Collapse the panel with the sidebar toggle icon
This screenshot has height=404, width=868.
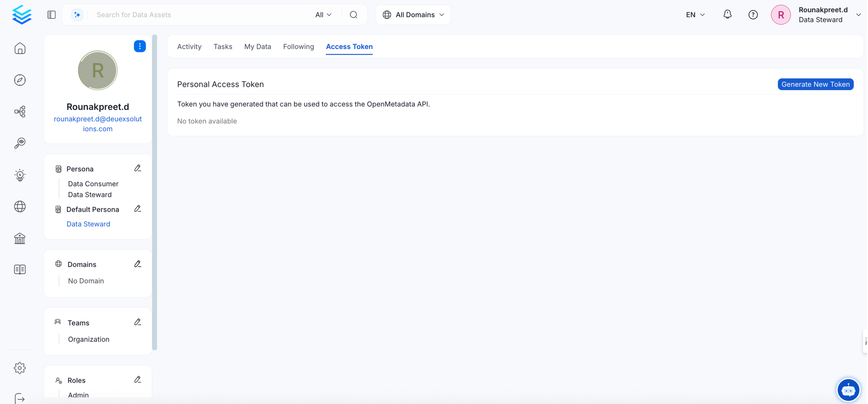51,15
